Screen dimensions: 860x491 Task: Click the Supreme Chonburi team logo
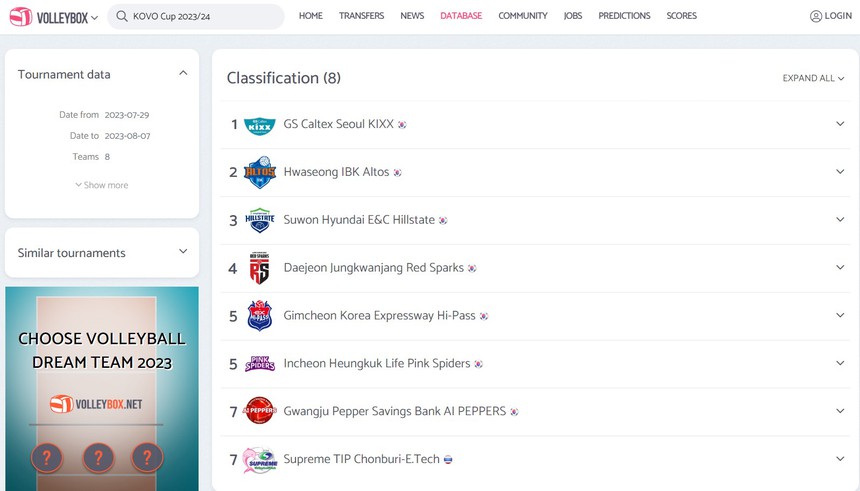click(260, 459)
